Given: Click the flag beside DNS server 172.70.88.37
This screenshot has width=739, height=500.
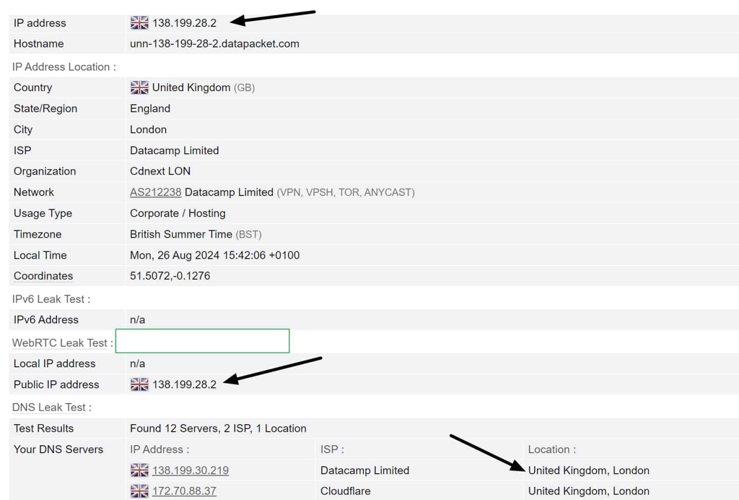Looking at the screenshot, I should [139, 491].
